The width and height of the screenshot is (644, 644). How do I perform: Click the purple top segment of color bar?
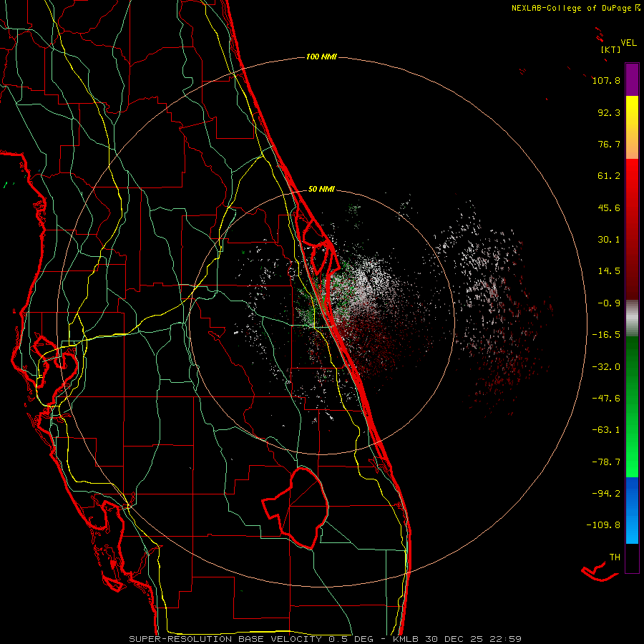tap(632, 80)
